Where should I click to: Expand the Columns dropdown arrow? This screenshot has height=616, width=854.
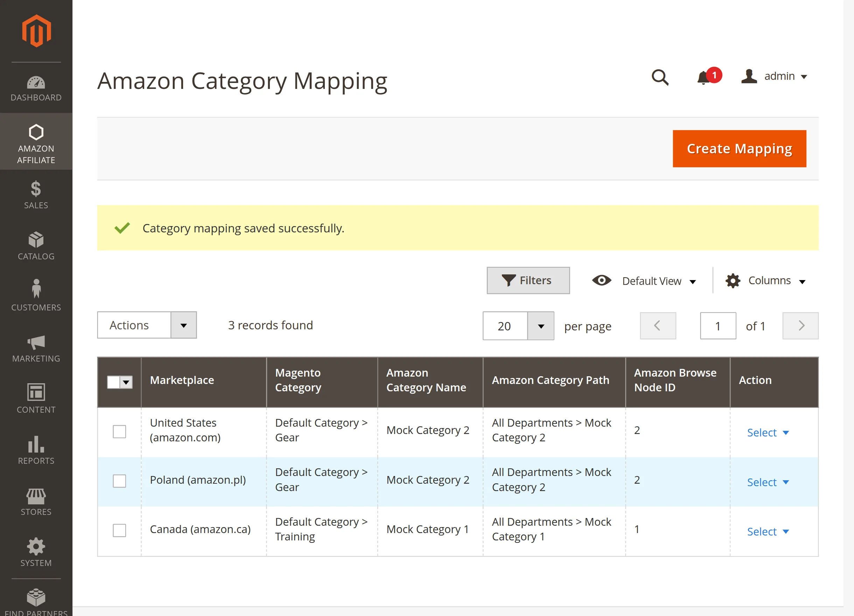(x=803, y=282)
